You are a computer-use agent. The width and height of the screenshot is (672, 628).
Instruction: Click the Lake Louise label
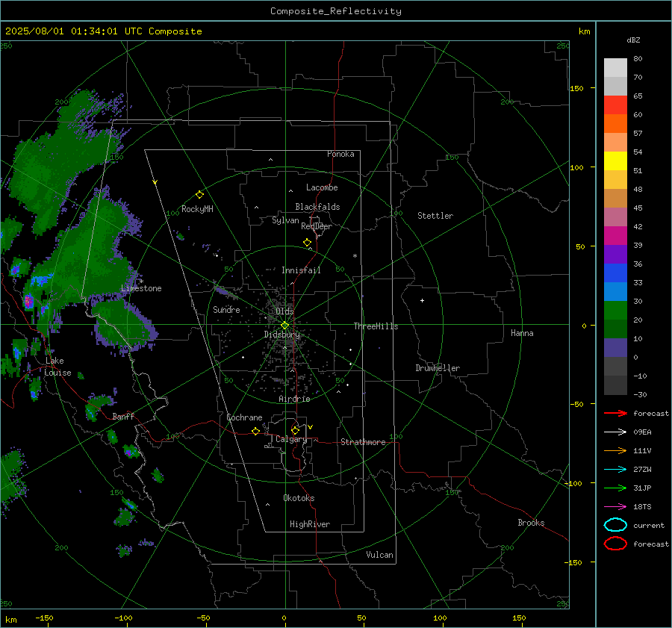[57, 367]
